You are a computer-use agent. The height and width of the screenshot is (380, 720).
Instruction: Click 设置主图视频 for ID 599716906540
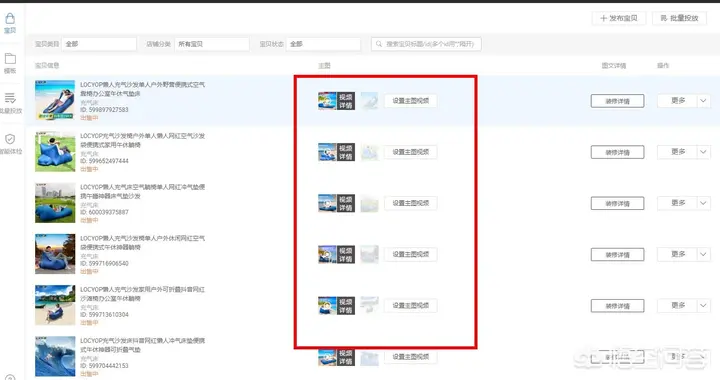[x=411, y=254]
